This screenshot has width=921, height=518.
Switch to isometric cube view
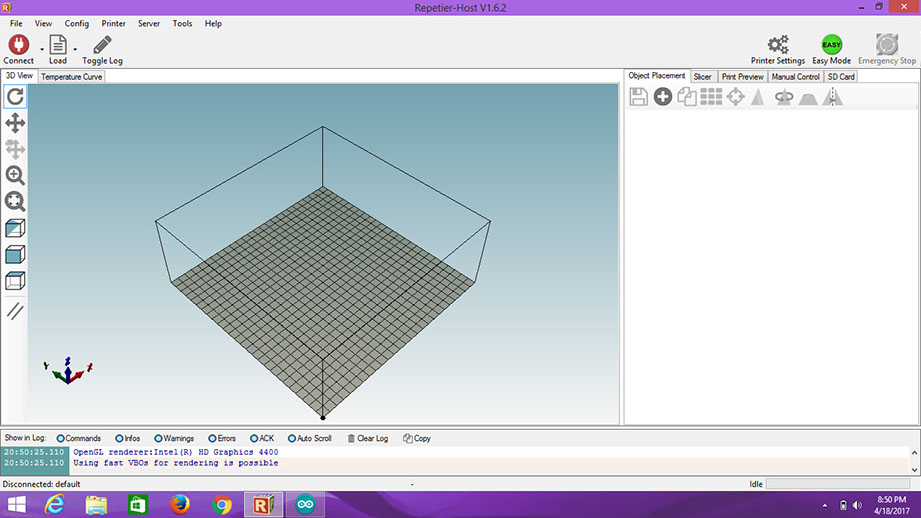15,228
